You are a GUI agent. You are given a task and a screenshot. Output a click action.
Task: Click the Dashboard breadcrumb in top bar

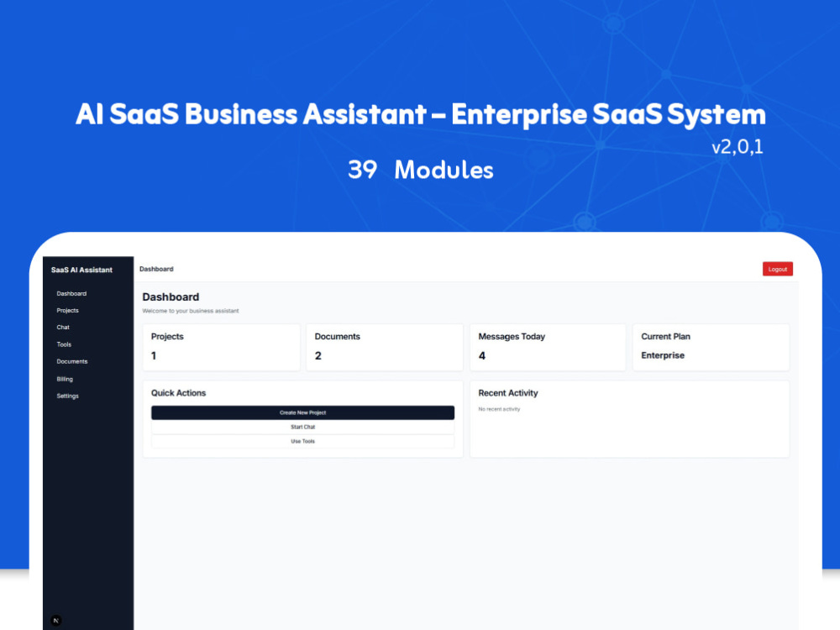point(156,269)
